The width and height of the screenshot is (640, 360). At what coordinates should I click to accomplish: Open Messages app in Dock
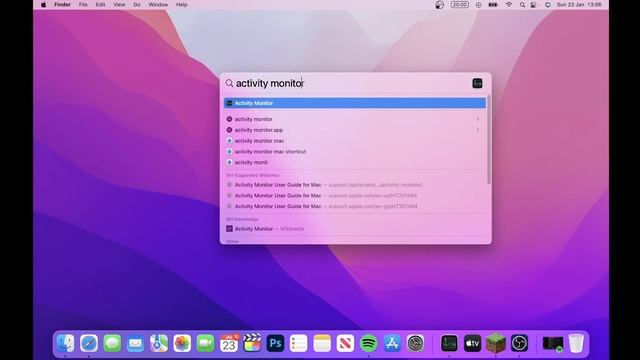click(x=112, y=343)
